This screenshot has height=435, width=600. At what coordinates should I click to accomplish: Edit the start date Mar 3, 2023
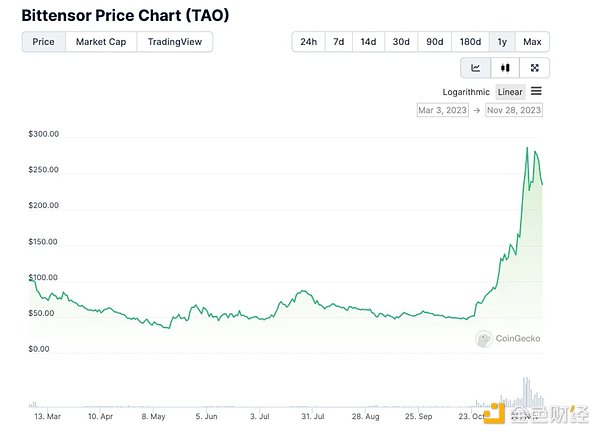click(x=442, y=110)
